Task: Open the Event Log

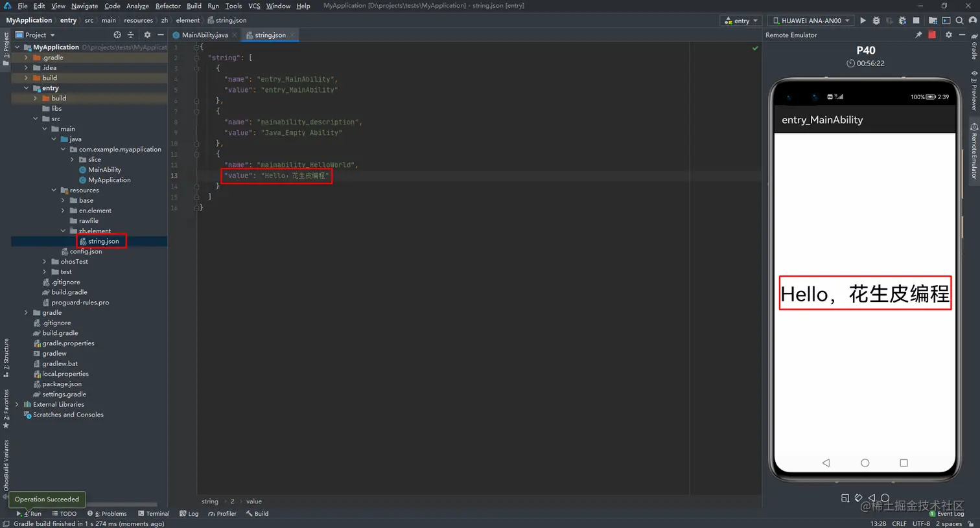Action: [947, 514]
